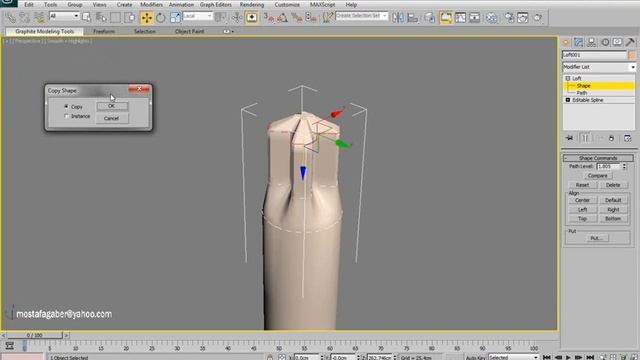Viewport: 640px width, 360px height.
Task: Select Shape sub-object in modifier stack
Action: (583, 86)
